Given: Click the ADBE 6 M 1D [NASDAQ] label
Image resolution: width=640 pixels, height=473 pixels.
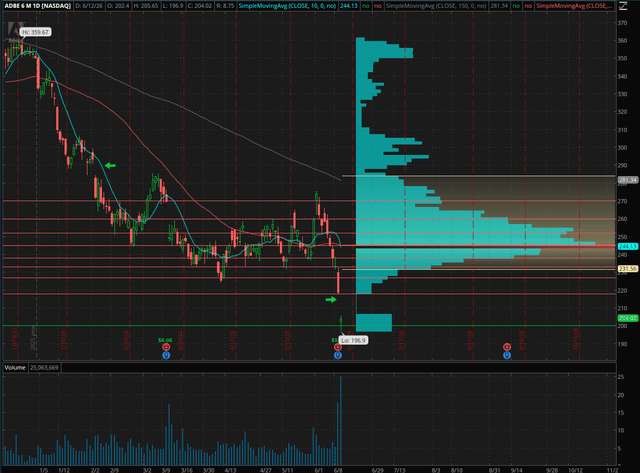Looking at the screenshot, I should tap(38, 6).
